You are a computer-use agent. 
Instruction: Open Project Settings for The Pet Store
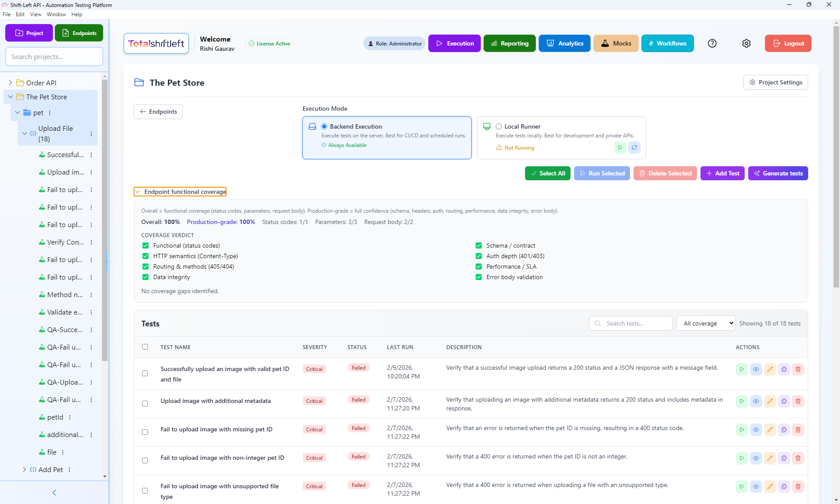point(775,82)
